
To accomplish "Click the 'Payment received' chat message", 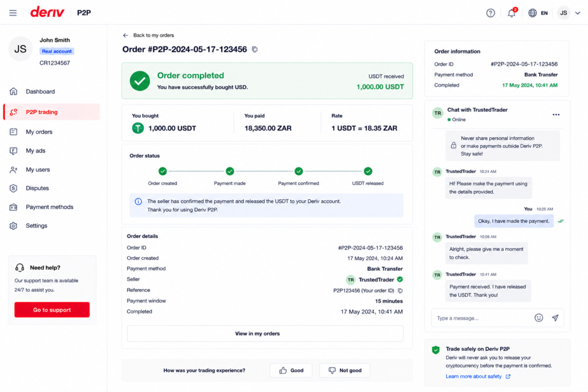I will pos(488,291).
